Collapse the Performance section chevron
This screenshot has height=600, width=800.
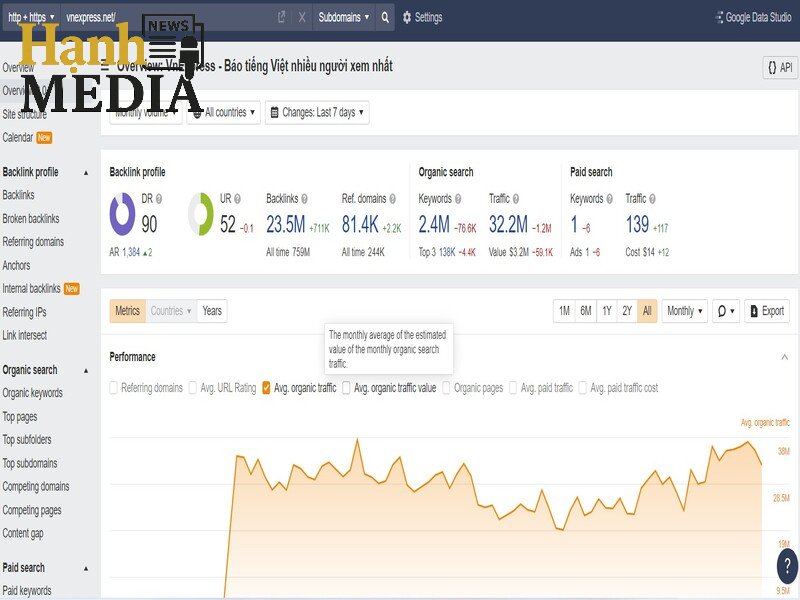click(785, 357)
